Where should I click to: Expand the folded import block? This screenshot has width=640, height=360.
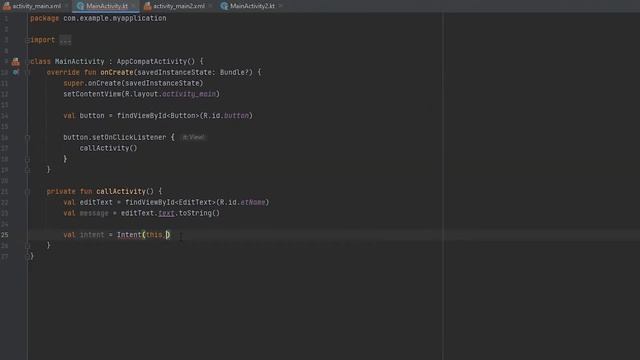click(x=27, y=40)
